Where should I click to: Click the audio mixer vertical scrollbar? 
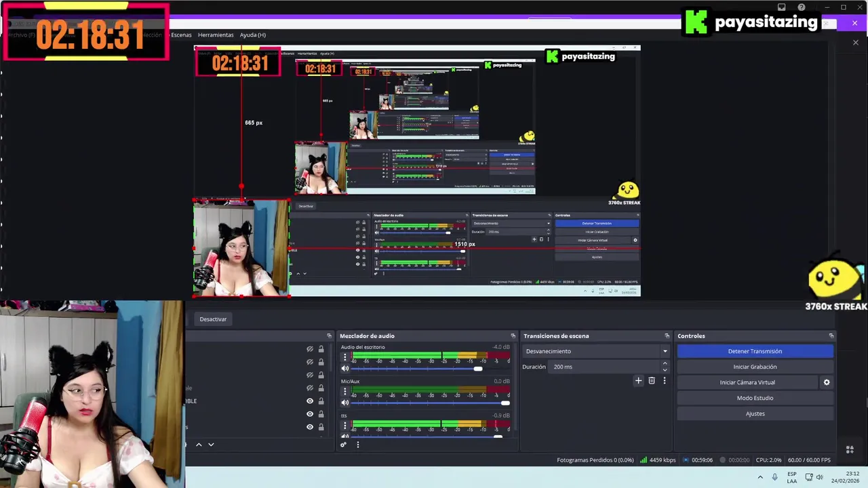[515, 386]
